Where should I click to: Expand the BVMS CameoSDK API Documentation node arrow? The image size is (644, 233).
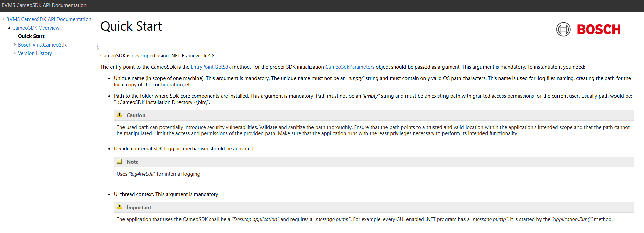coord(3,19)
